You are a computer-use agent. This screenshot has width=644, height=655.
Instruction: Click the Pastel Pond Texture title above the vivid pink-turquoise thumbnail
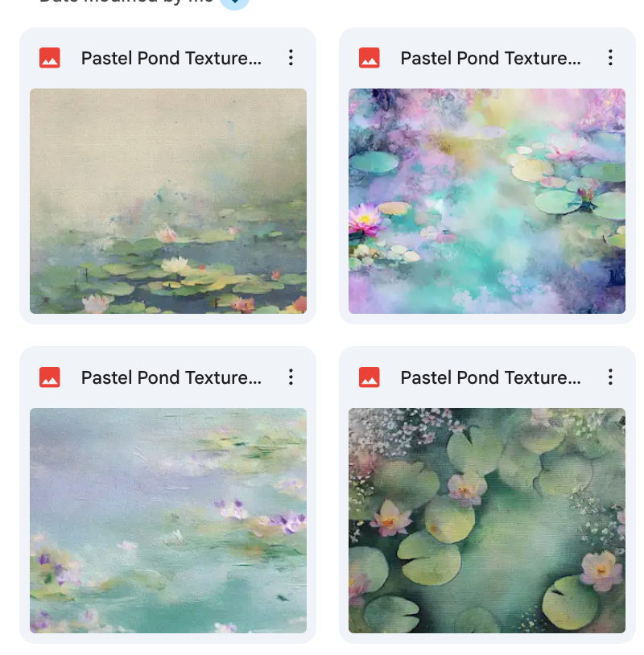(x=489, y=58)
